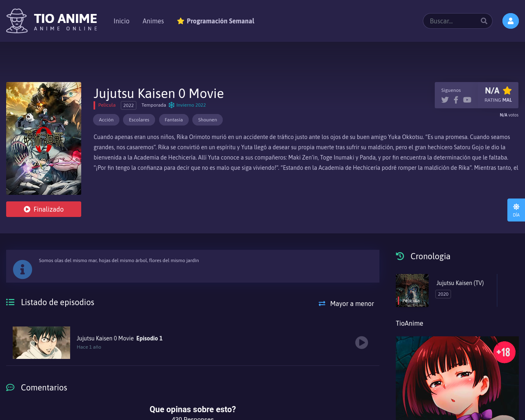Screen dimensions: 525x420
Task: Open the Animes menu item
Action: click(153, 21)
